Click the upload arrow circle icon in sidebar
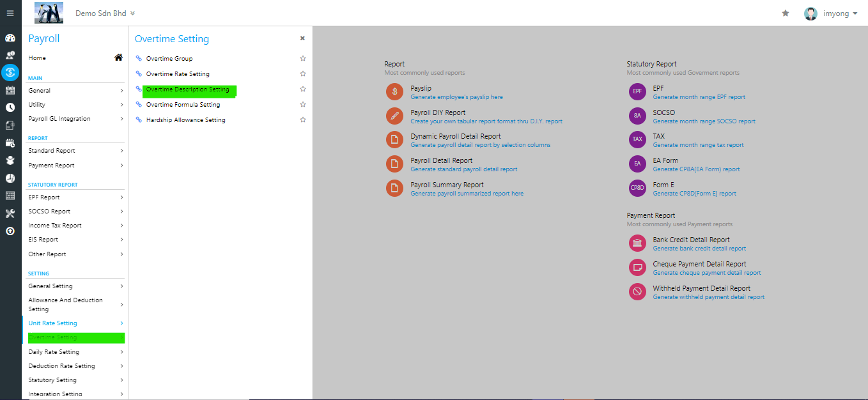 click(x=10, y=231)
